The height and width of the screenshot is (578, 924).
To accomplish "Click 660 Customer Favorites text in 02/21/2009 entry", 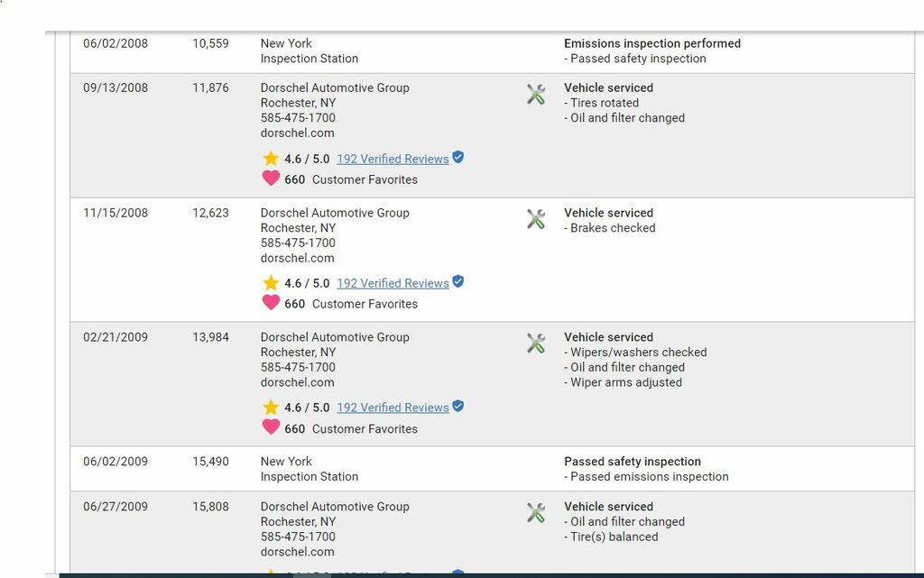I will coord(351,429).
